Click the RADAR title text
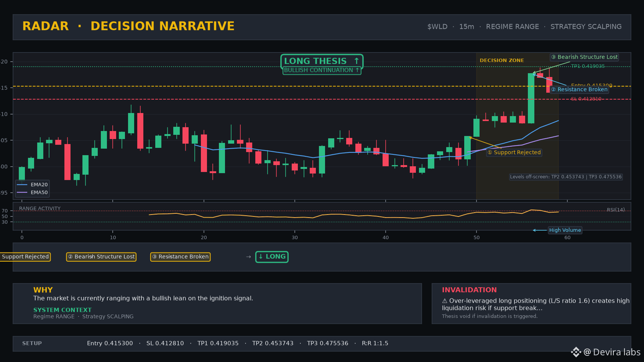This screenshot has height=362, width=644. point(46,26)
